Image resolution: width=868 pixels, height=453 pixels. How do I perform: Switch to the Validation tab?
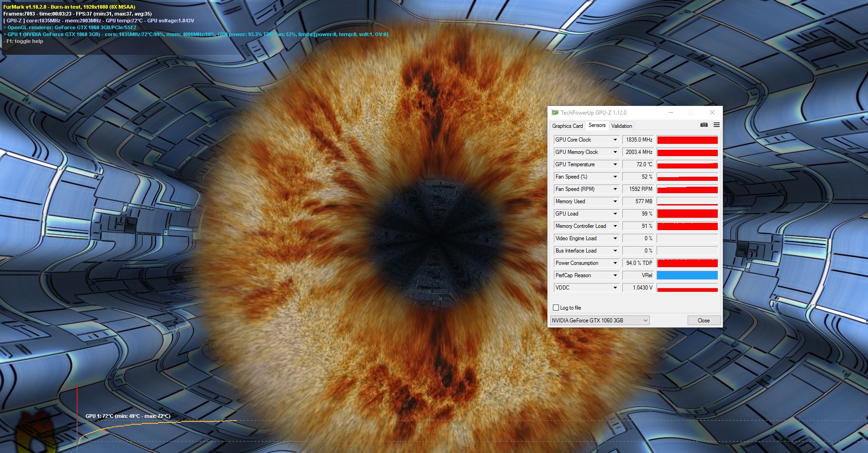pyautogui.click(x=621, y=126)
